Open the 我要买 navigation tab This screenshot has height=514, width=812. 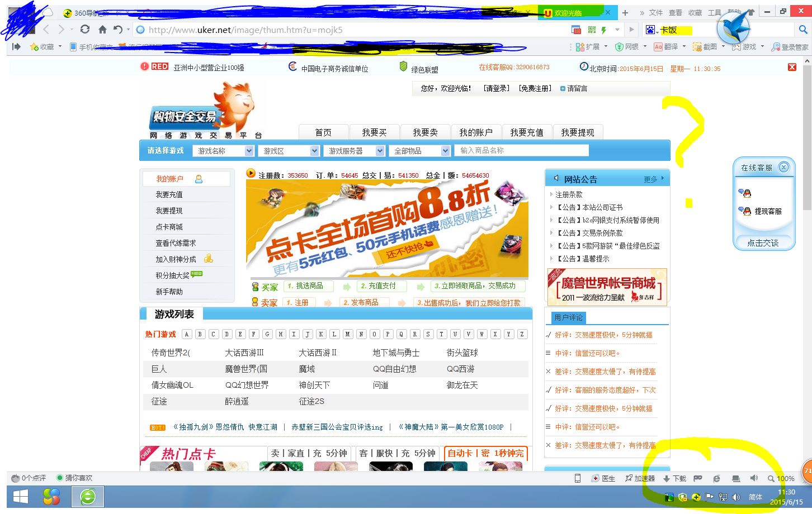(x=374, y=132)
